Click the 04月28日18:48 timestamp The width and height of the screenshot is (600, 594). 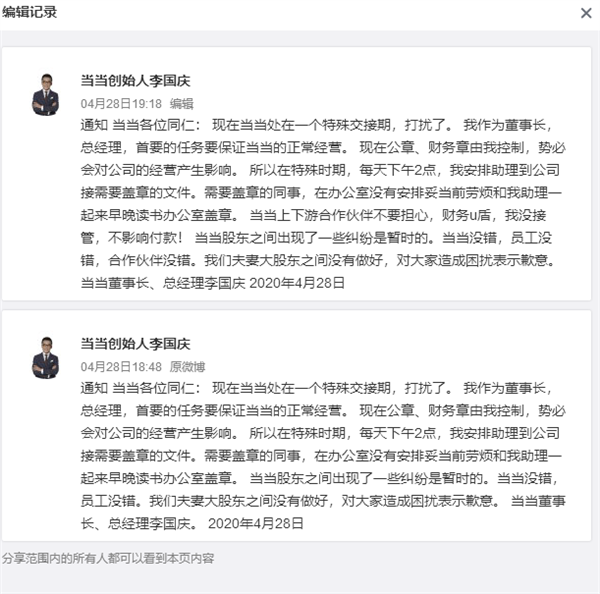[x=121, y=367]
